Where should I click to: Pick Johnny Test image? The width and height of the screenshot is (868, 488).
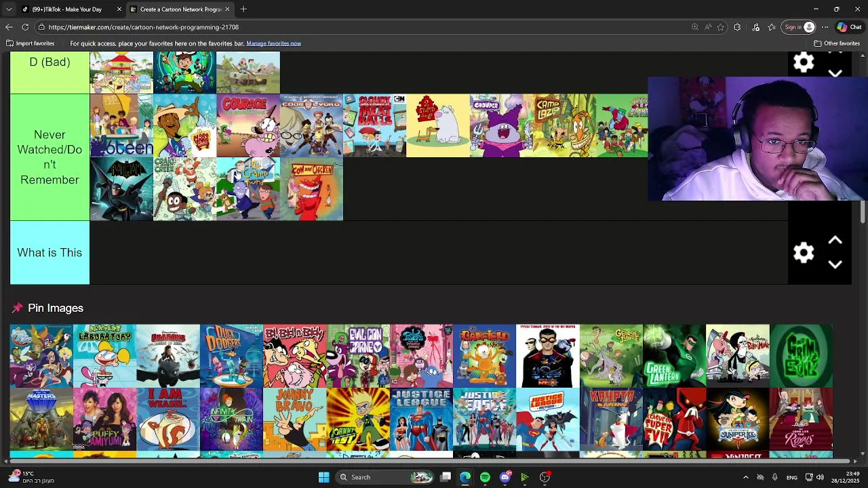pos(358,420)
